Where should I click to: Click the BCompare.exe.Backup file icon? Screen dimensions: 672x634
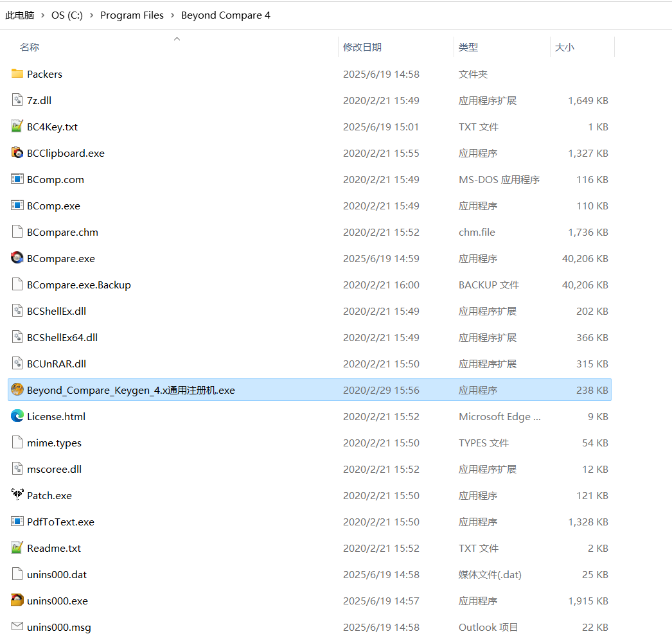[17, 285]
